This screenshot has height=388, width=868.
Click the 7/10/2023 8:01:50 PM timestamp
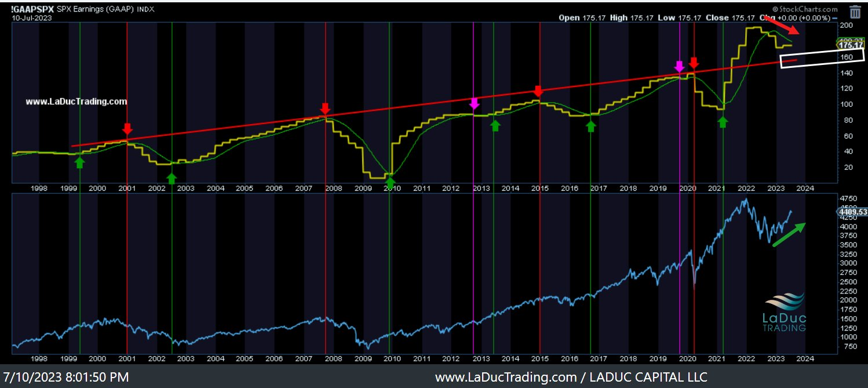pyautogui.click(x=67, y=377)
